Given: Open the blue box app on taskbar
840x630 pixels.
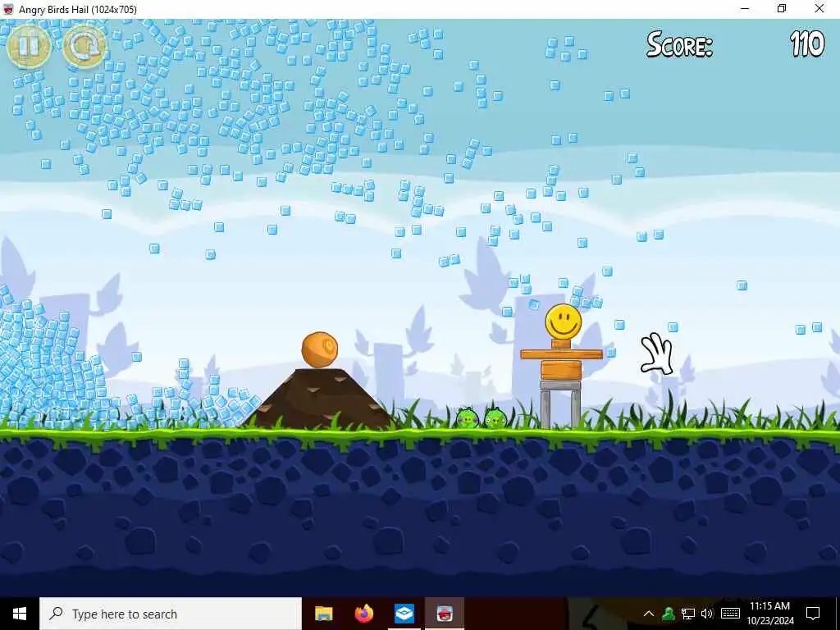Looking at the screenshot, I should (404, 614).
